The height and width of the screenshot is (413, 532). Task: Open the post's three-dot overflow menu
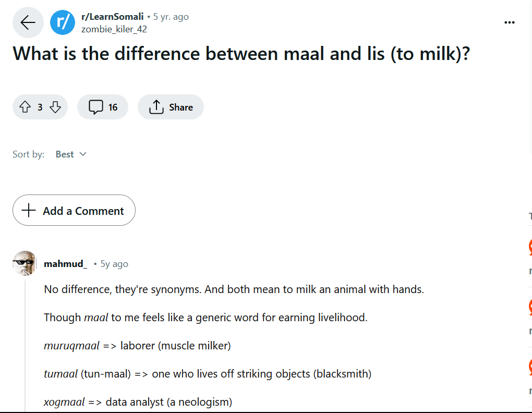coord(510,22)
